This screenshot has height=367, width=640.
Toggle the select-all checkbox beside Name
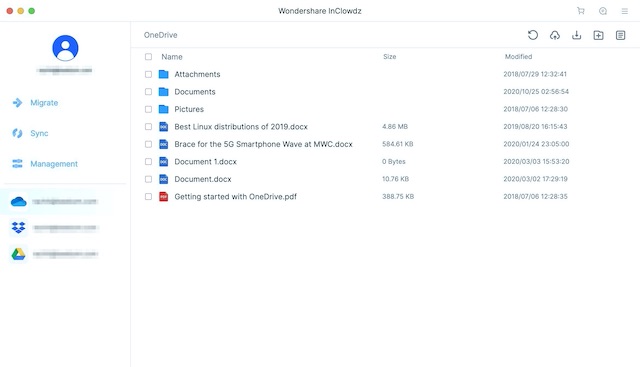148,57
